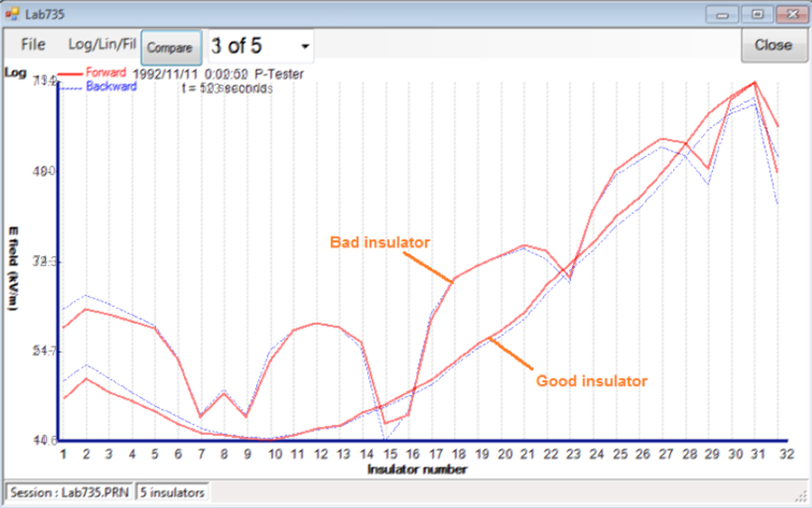Click the 'Insulator number' axis title
The height and width of the screenshot is (508, 812).
click(x=417, y=469)
